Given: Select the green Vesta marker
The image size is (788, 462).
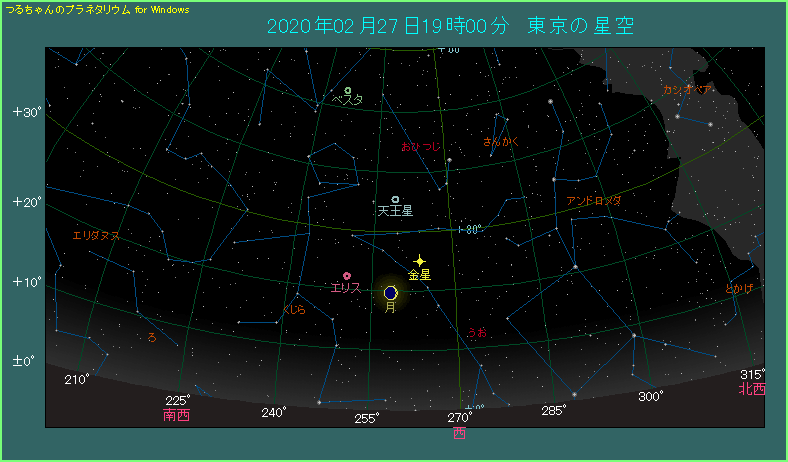Looking at the screenshot, I should click(x=347, y=90).
